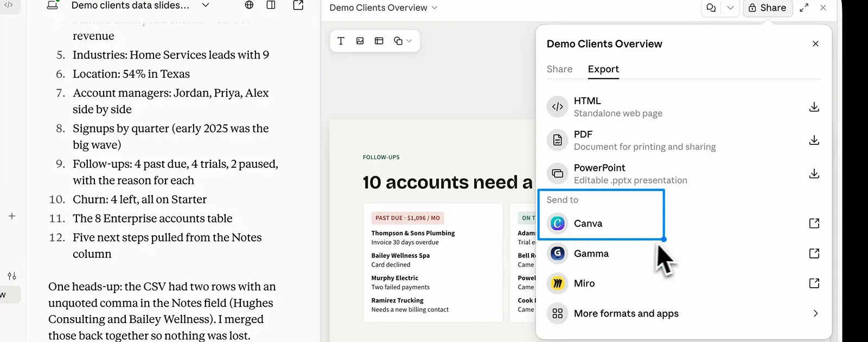Click the 'Invoice 30 days overdue' note

coord(405,242)
